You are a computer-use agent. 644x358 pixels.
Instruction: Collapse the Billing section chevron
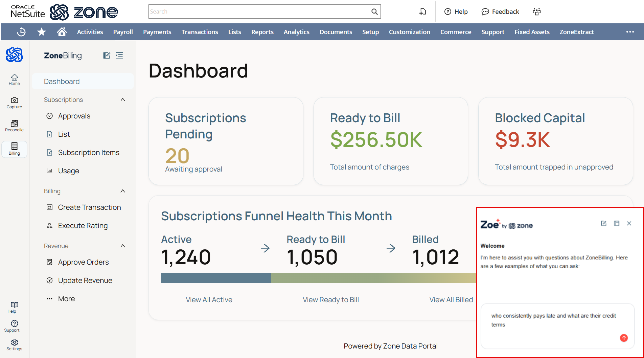pyautogui.click(x=123, y=191)
